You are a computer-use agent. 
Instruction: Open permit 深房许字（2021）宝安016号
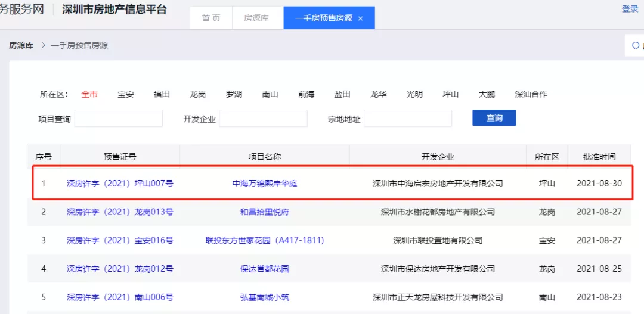(x=120, y=240)
